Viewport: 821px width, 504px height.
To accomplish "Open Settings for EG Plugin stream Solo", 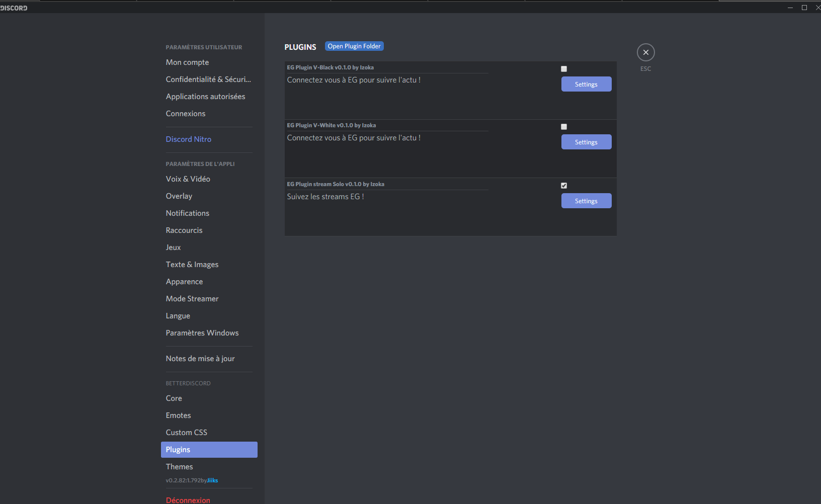I will click(x=586, y=201).
